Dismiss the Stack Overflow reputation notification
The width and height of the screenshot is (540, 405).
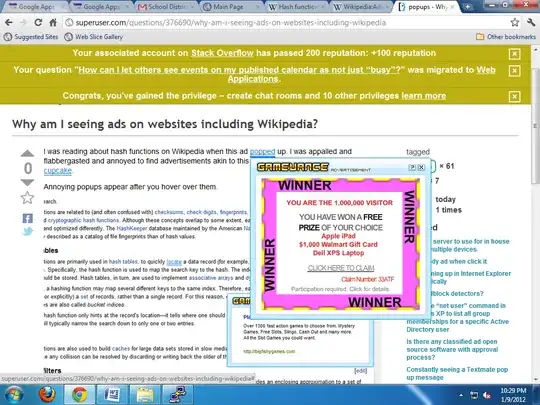pos(515,54)
